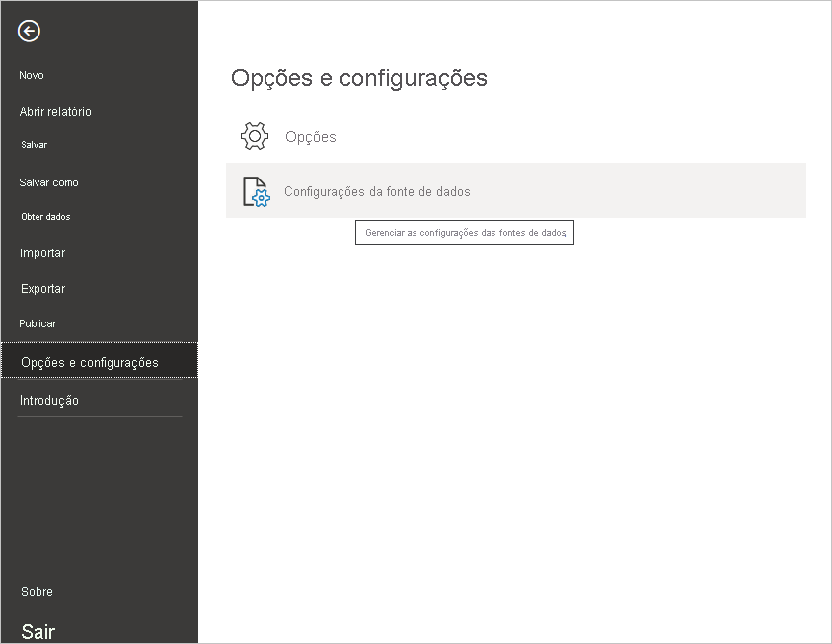Return to report using circular back button
The image size is (832, 644).
[x=29, y=31]
